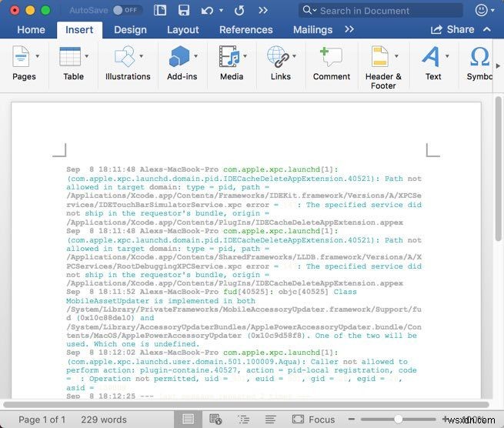Click the zoom slider handle
504x428 pixels.
point(399,419)
